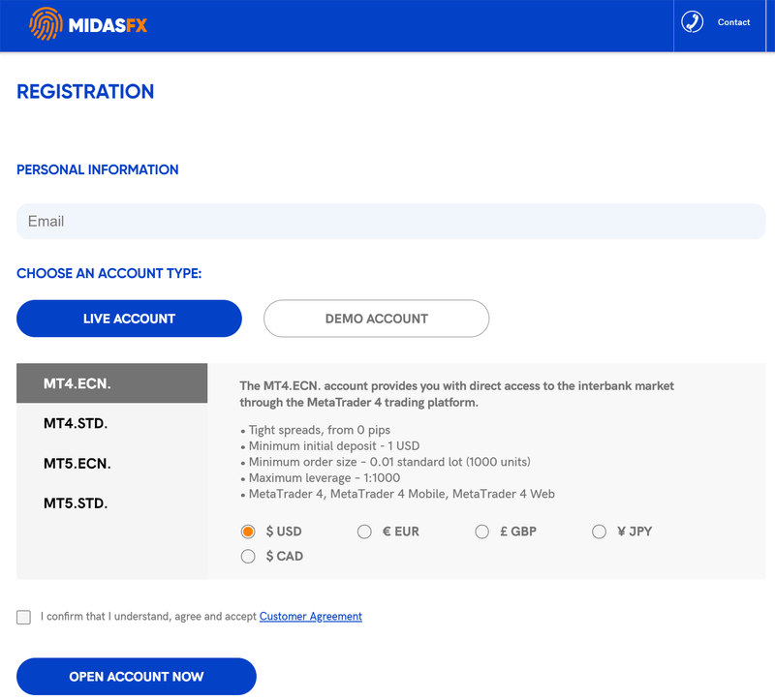Select the MT4.STD. account tab
The width and height of the screenshot is (775, 700).
[112, 423]
